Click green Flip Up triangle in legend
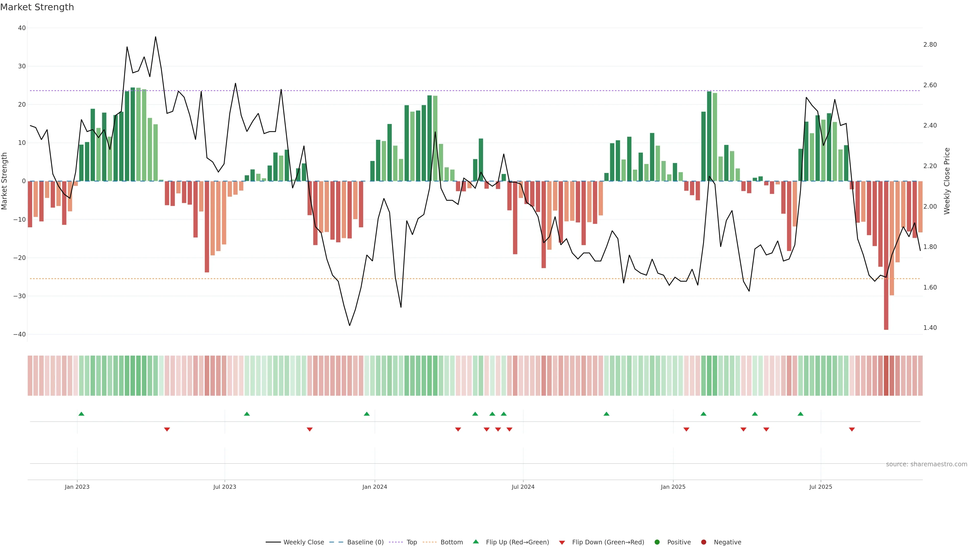The width and height of the screenshot is (980, 551). (475, 542)
